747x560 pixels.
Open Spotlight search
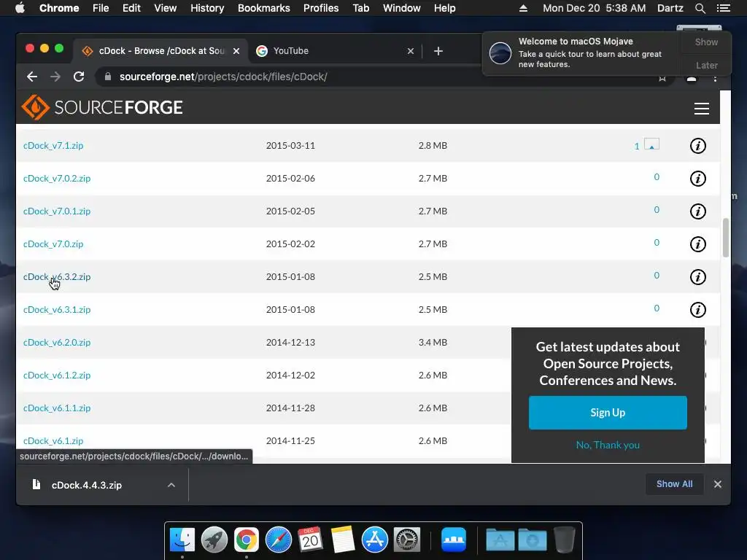(700, 8)
